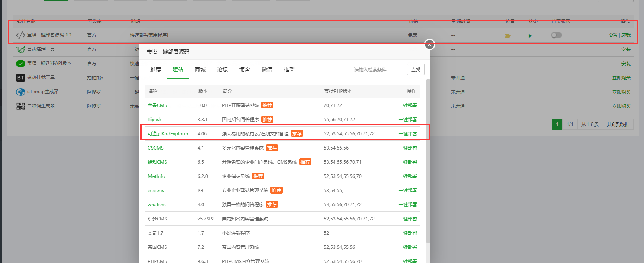Image resolution: width=644 pixels, height=263 pixels.
Task: Click the 宝塔一键迁移API版本 green check icon
Action: click(x=21, y=64)
